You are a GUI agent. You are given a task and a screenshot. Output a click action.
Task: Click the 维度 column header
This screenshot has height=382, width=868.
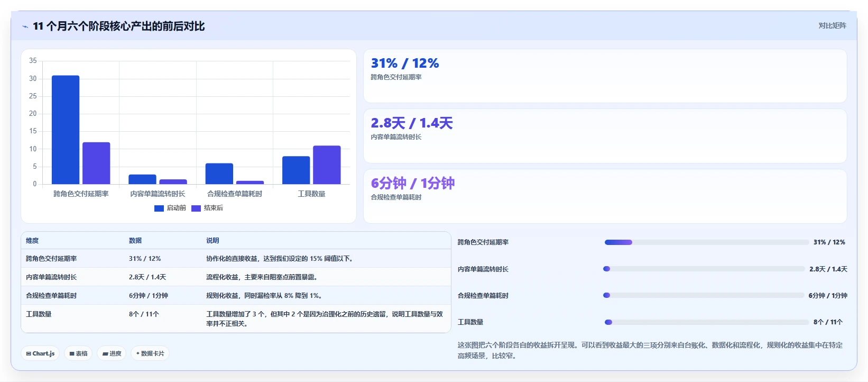tap(32, 241)
